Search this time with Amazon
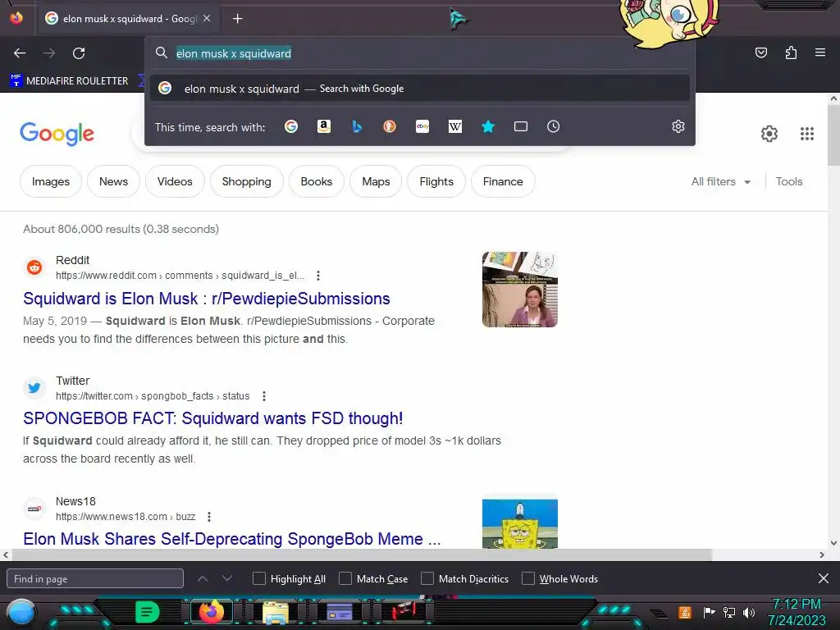Screen dimensions: 840x630 pyautogui.click(x=323, y=126)
